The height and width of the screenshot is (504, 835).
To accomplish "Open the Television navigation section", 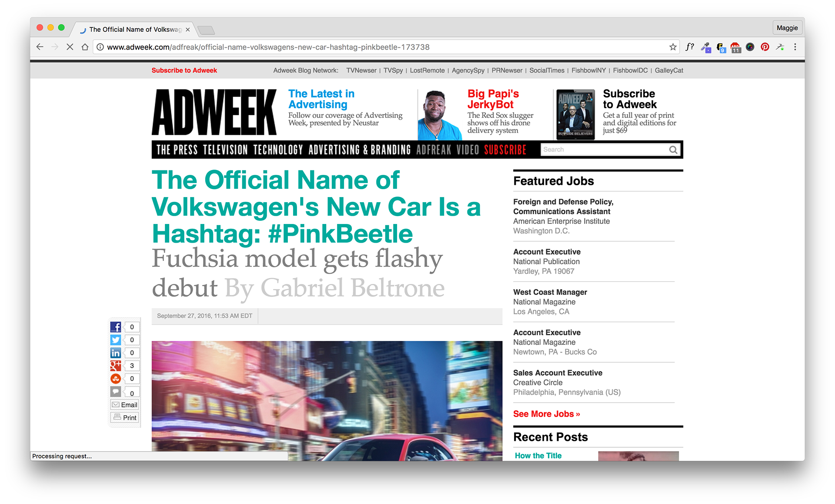I will [x=225, y=150].
